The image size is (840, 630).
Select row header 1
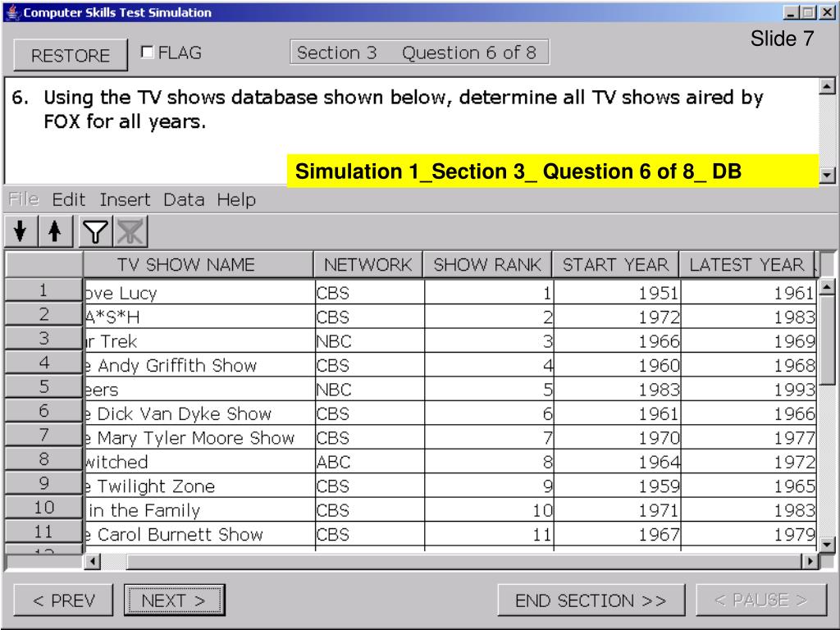[x=43, y=290]
